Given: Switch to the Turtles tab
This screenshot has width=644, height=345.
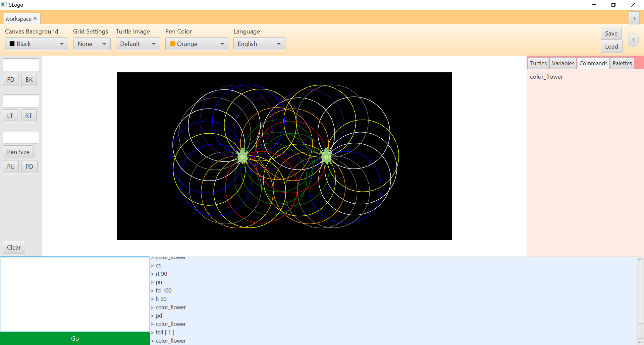Looking at the screenshot, I should click(538, 63).
